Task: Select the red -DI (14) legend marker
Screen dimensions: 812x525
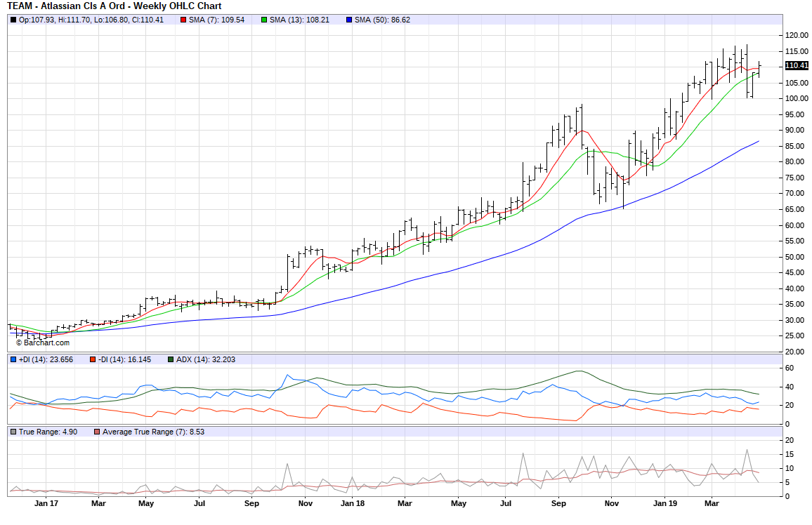Action: [92, 359]
